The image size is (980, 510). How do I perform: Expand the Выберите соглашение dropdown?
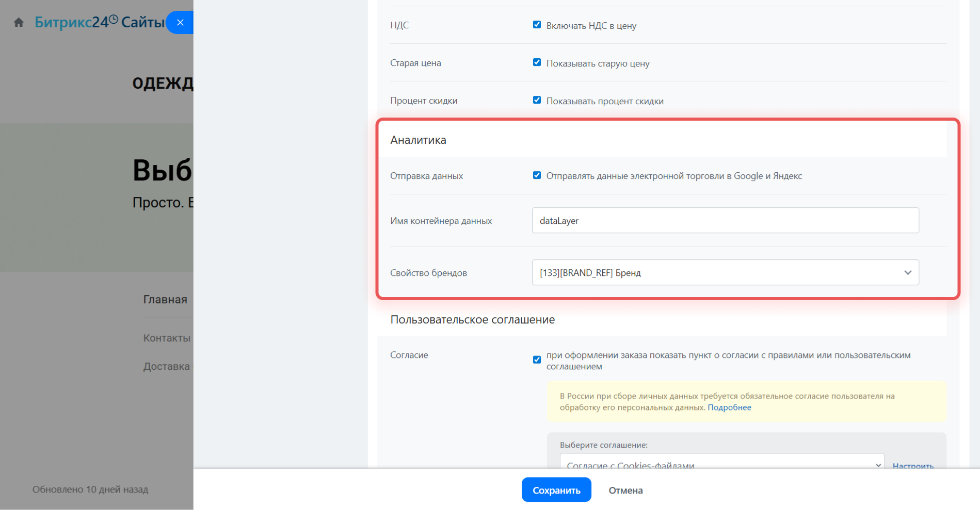721,463
